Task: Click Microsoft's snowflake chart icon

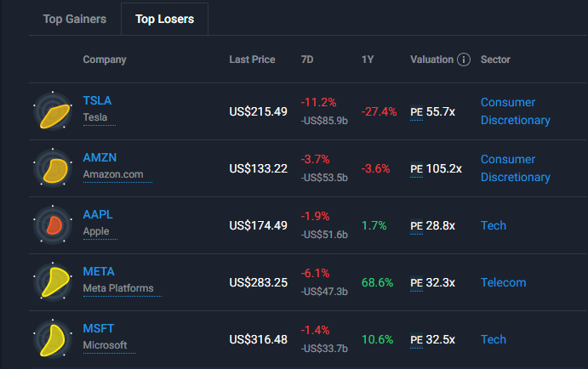Action: [52, 339]
